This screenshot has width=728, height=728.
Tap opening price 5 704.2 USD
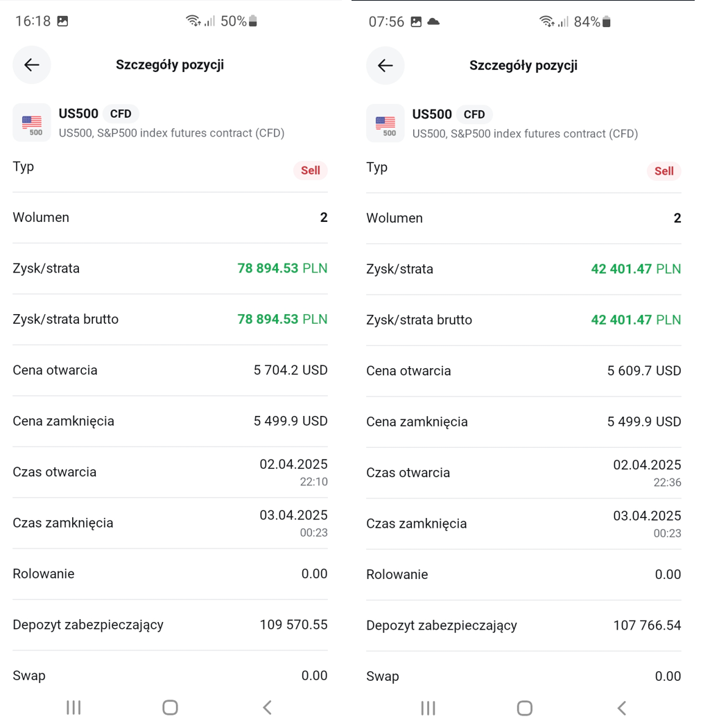[x=291, y=370]
